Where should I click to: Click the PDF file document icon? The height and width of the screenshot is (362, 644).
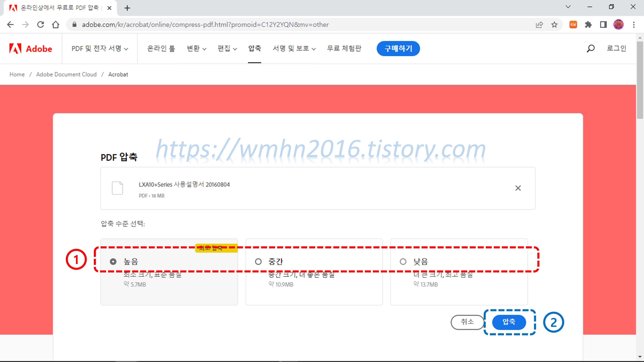click(117, 188)
